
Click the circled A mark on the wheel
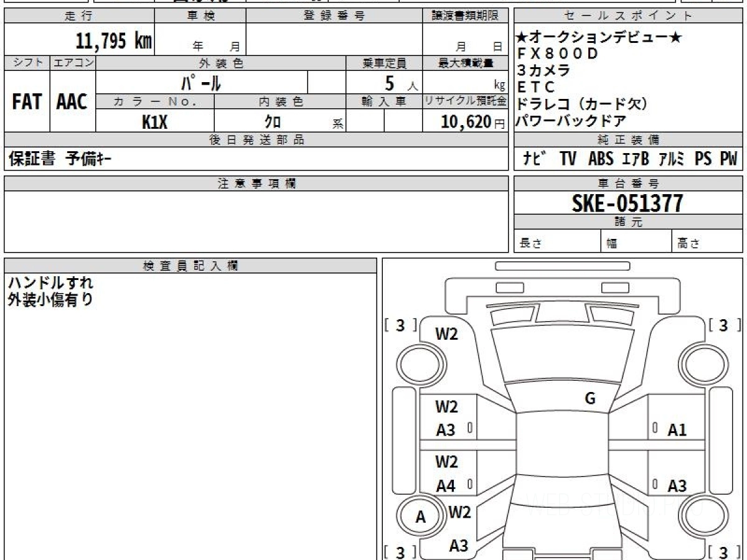point(421,517)
